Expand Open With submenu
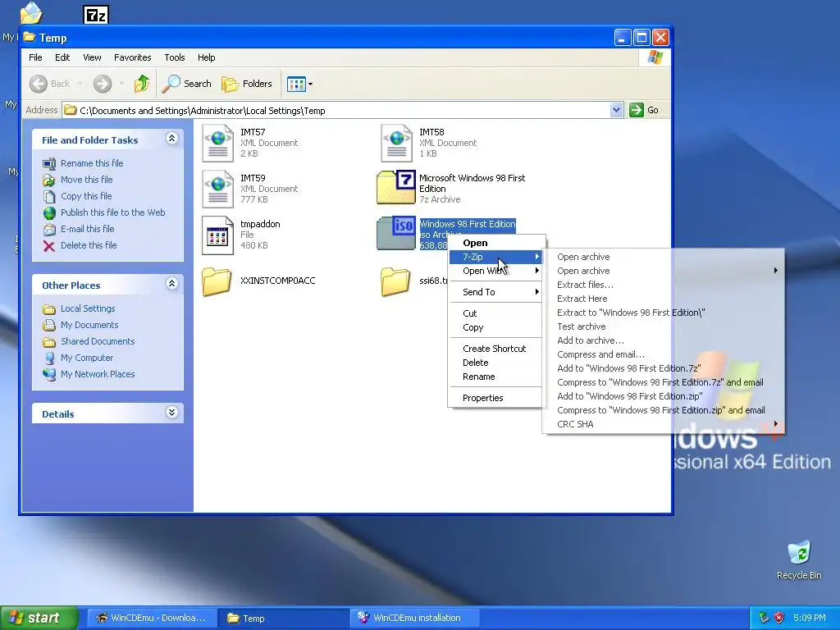This screenshot has height=630, width=840. click(495, 271)
